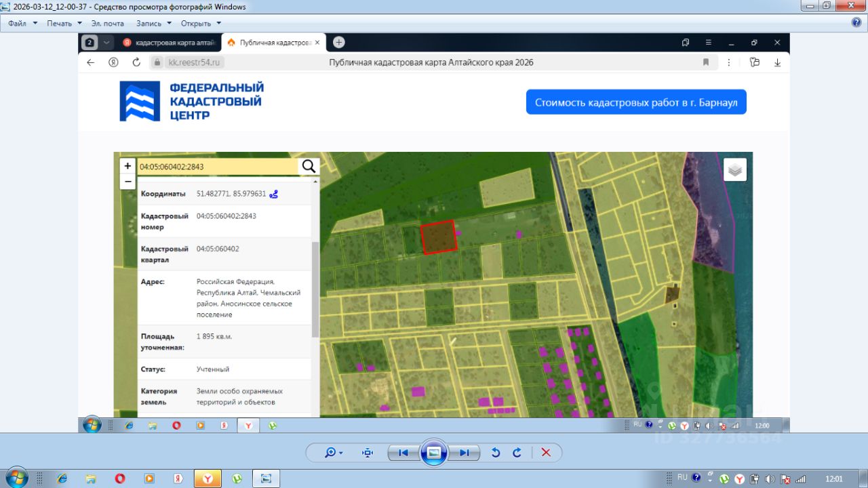Click the map search magnifier icon
Screen dimensions: 868x488
tap(309, 167)
